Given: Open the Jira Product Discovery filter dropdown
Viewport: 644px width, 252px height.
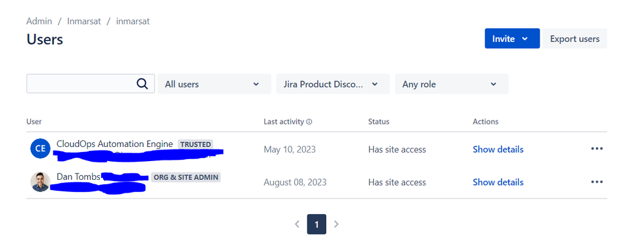Looking at the screenshot, I should click(x=333, y=84).
